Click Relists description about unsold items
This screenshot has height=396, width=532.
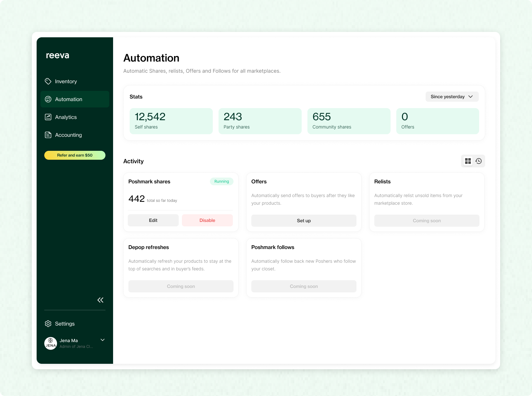(x=418, y=199)
